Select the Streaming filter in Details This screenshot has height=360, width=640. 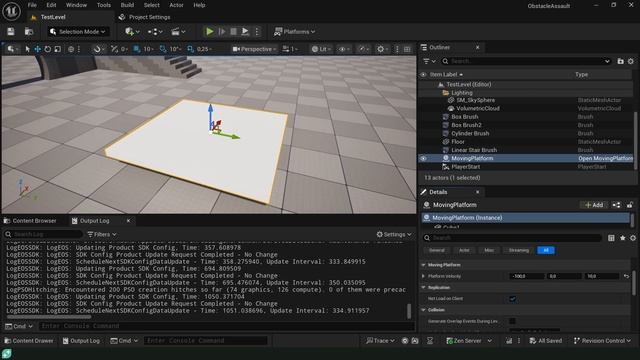point(518,250)
